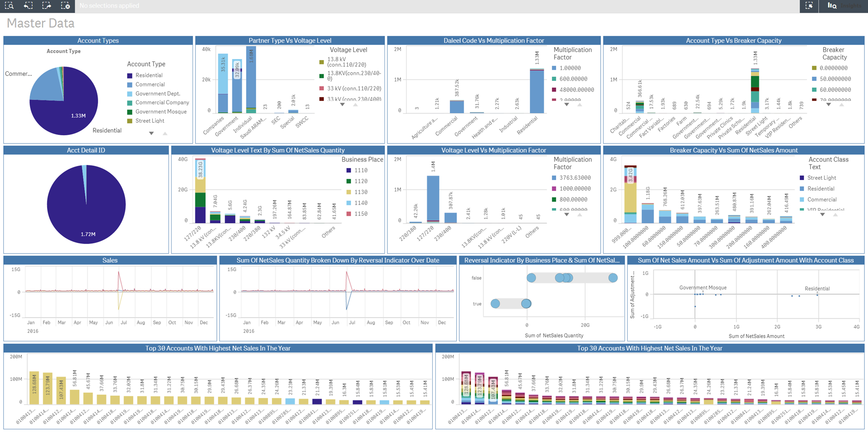Advance the Account Class Text legend

tap(822, 215)
